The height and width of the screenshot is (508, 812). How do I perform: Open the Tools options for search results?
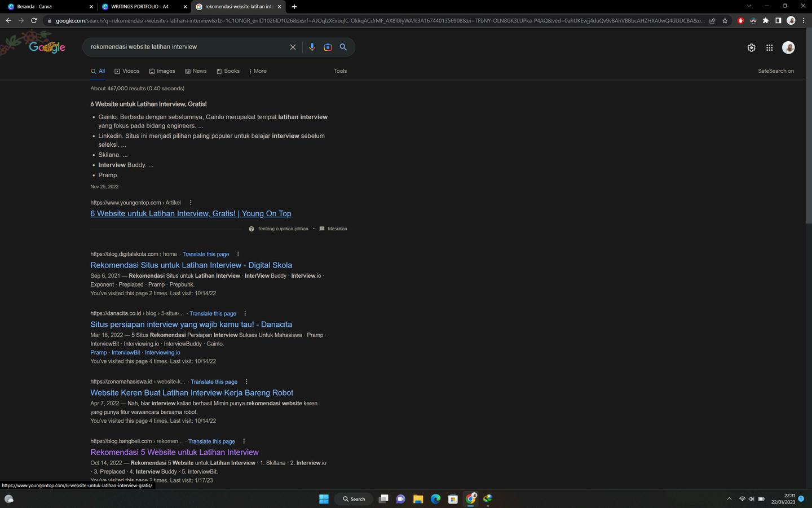[x=340, y=71]
